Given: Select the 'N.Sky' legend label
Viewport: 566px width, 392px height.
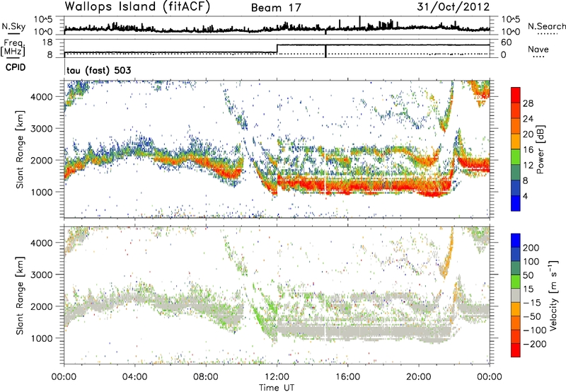Looking at the screenshot, I should [13, 26].
